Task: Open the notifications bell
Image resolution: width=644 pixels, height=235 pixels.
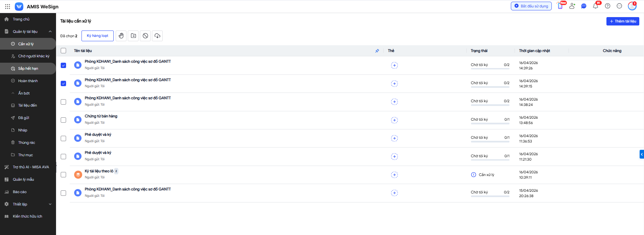Action: tap(595, 6)
